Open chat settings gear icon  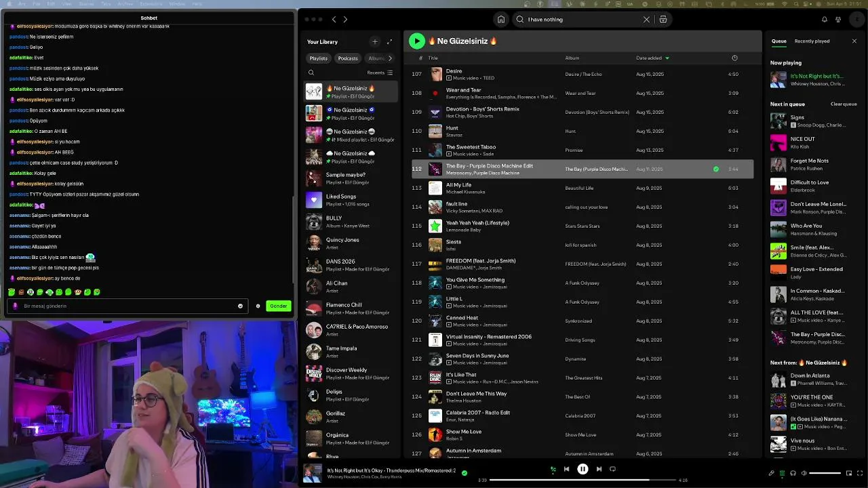(x=258, y=306)
